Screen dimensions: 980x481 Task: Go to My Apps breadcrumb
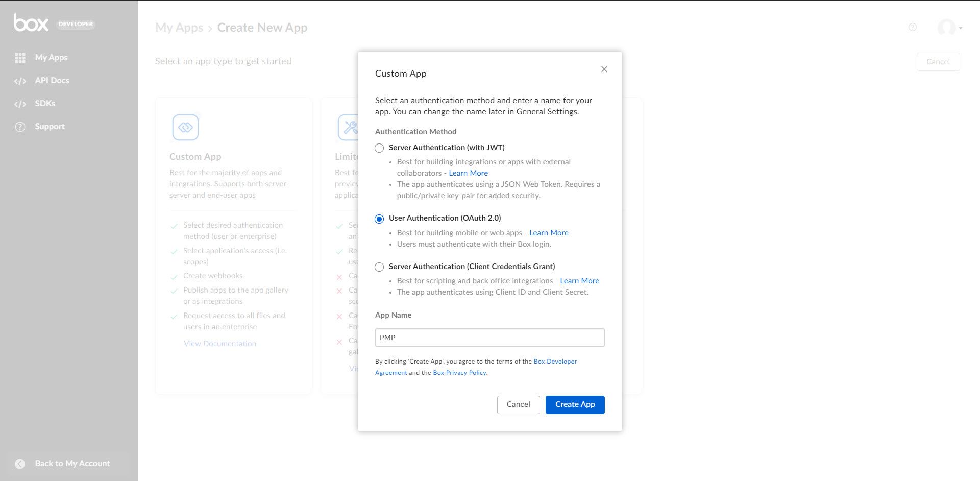pyautogui.click(x=179, y=28)
